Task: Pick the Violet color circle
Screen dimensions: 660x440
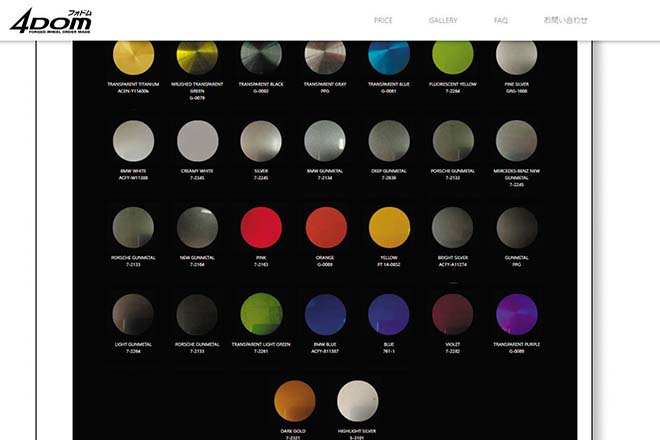Action: pyautogui.click(x=453, y=314)
